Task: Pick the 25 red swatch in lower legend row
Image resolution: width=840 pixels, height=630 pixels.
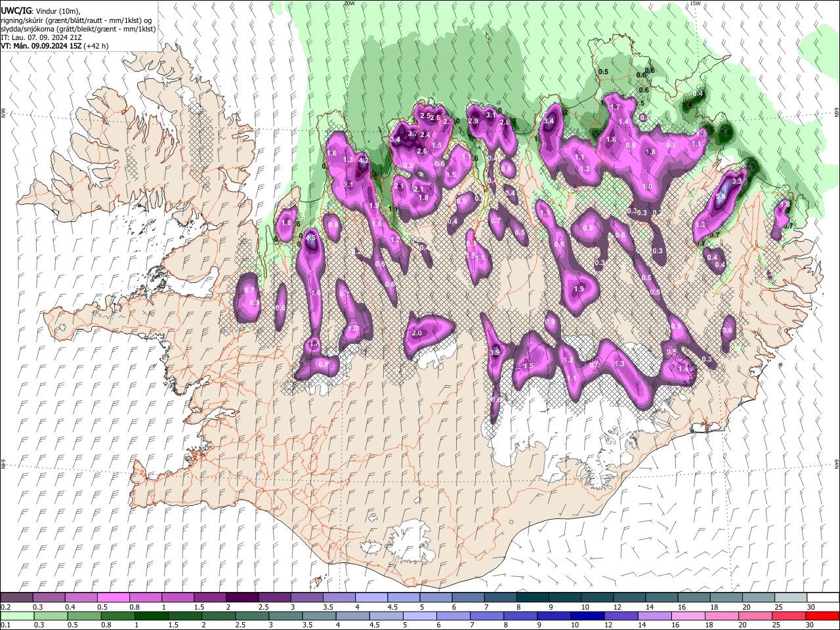Action: point(788,616)
